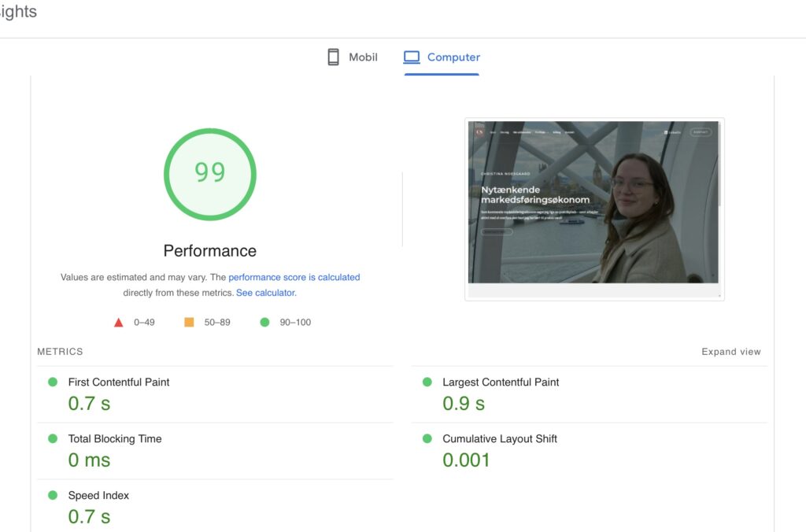
Task: Select the Computer tab
Action: 442,57
